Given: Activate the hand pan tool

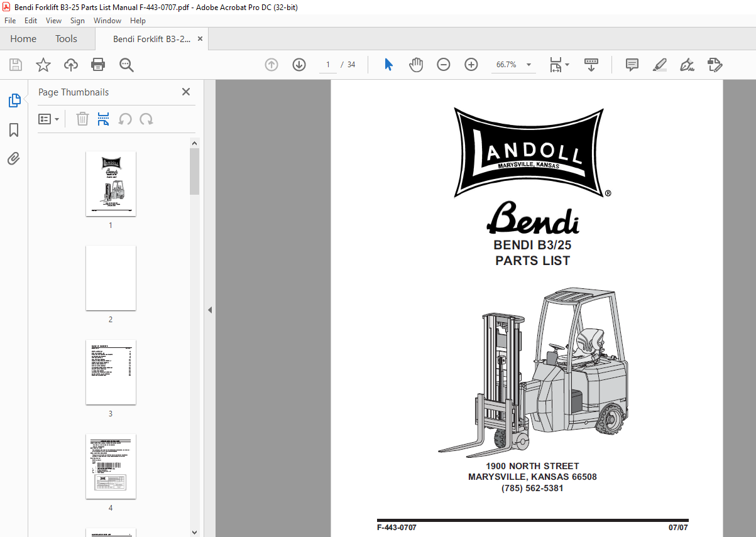Looking at the screenshot, I should click(x=416, y=65).
